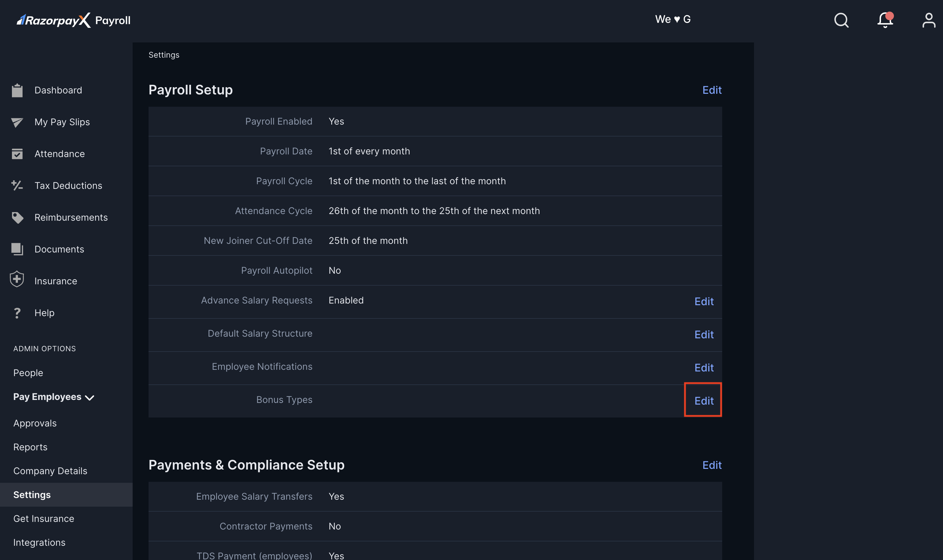
Task: Click '1st of every month' value
Action: coord(369,151)
